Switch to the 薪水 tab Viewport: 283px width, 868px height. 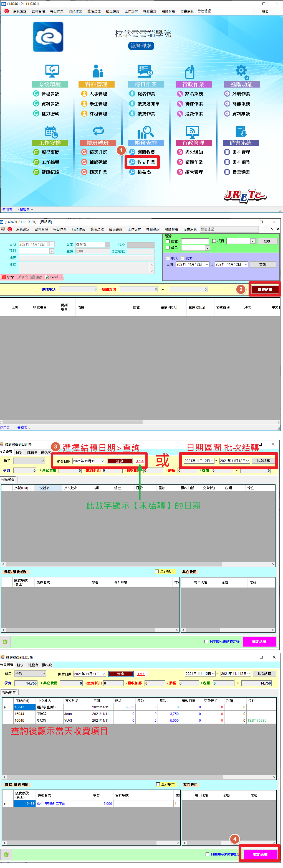[19, 452]
